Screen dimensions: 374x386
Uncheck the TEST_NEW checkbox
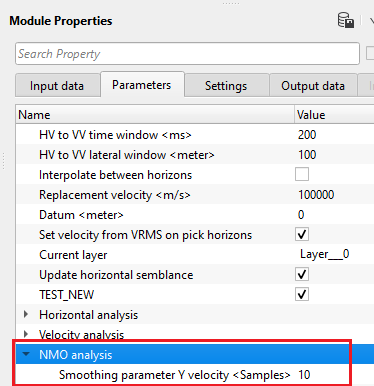click(x=302, y=294)
